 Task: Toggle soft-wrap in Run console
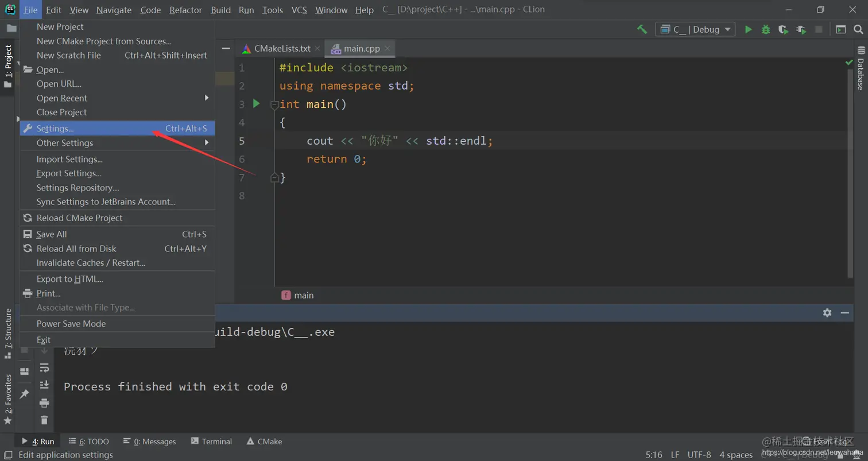click(44, 368)
